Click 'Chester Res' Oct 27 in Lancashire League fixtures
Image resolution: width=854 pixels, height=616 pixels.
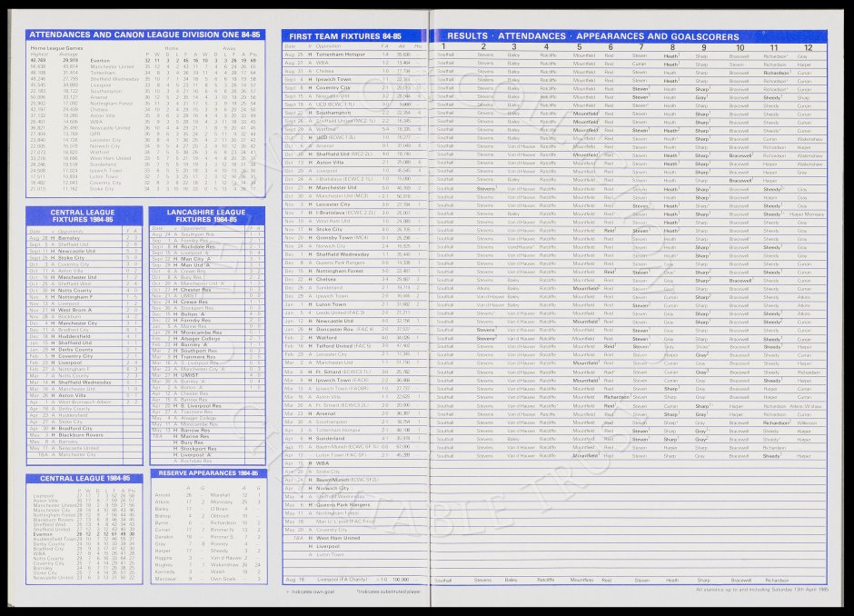pyautogui.click(x=195, y=290)
